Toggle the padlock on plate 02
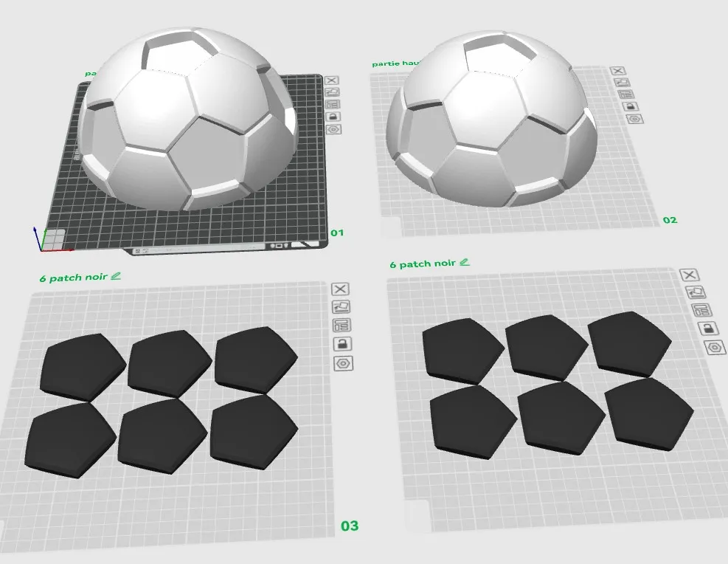728x564 pixels. 631,106
